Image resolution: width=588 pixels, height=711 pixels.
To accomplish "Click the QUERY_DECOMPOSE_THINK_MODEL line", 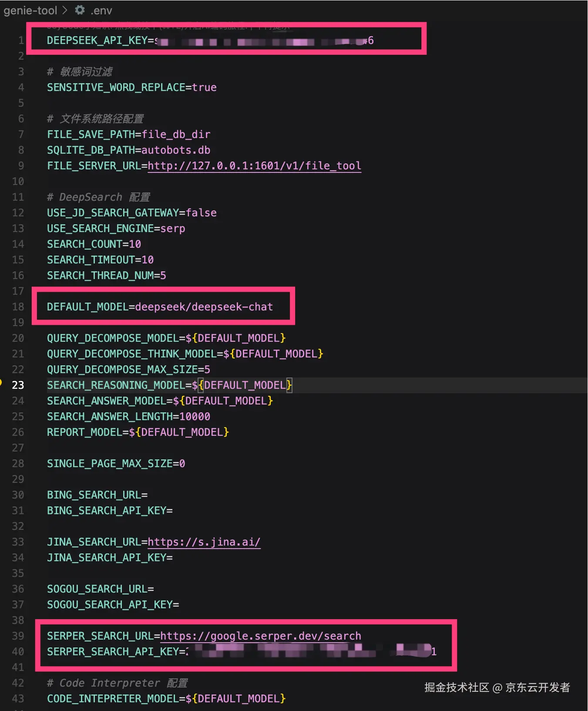I will [x=185, y=354].
